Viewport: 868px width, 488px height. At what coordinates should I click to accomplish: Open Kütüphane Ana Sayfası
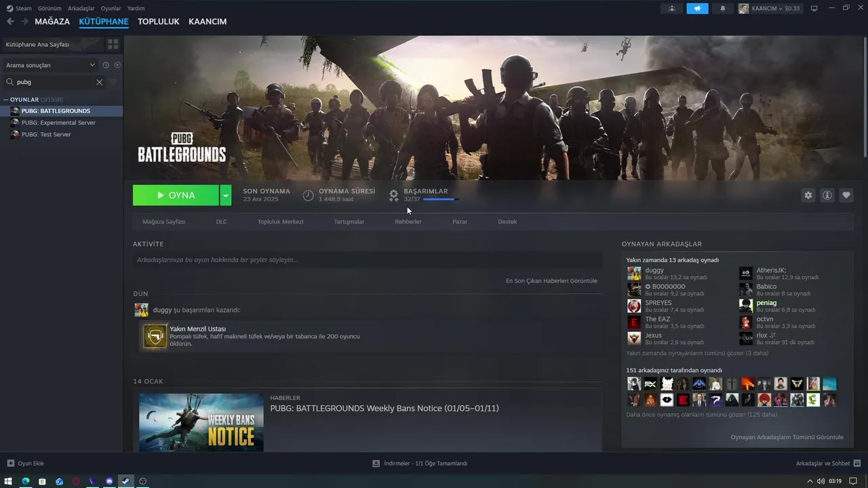[x=53, y=44]
